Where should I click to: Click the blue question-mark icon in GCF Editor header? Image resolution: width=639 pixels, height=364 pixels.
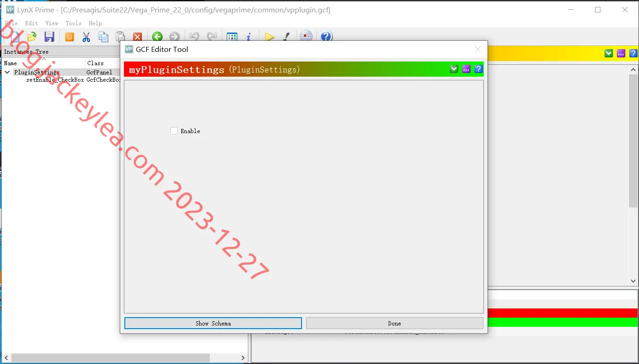478,69
